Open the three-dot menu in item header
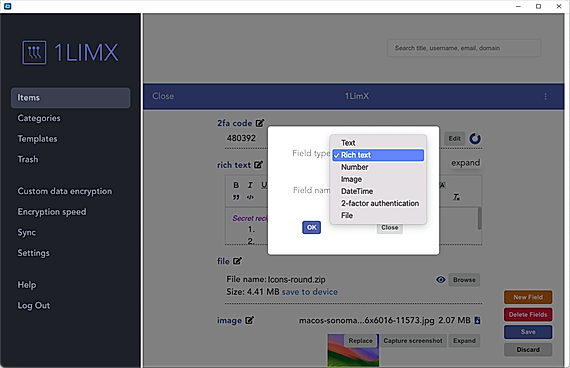This screenshot has width=570, height=368. [545, 96]
